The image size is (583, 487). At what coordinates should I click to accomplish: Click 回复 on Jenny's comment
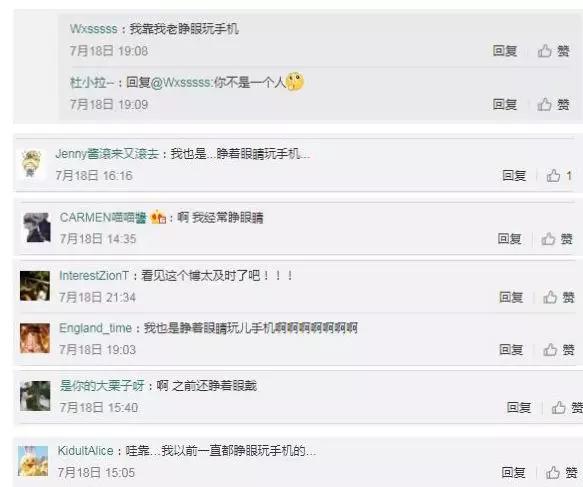click(x=514, y=175)
